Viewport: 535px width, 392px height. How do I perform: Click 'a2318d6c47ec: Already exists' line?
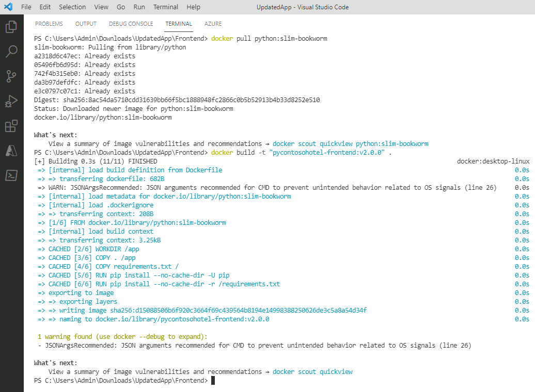click(x=85, y=56)
